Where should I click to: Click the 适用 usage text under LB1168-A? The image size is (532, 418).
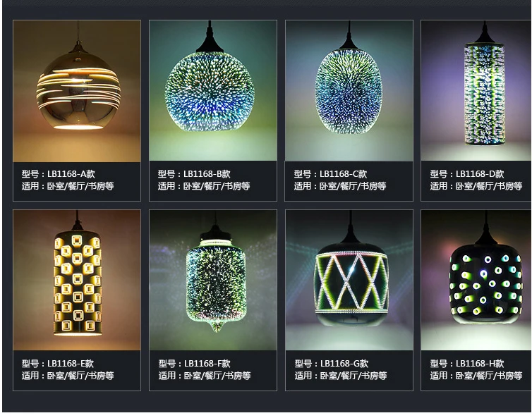tap(68, 186)
